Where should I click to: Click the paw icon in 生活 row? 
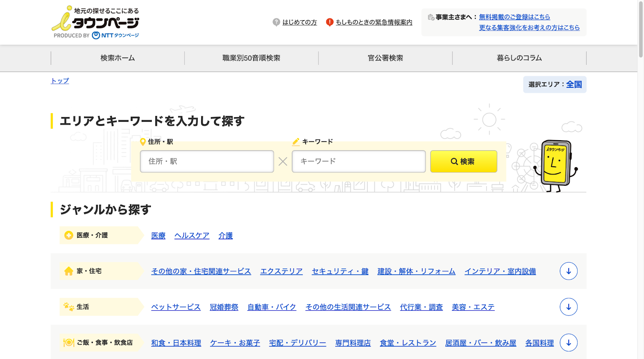click(x=69, y=307)
